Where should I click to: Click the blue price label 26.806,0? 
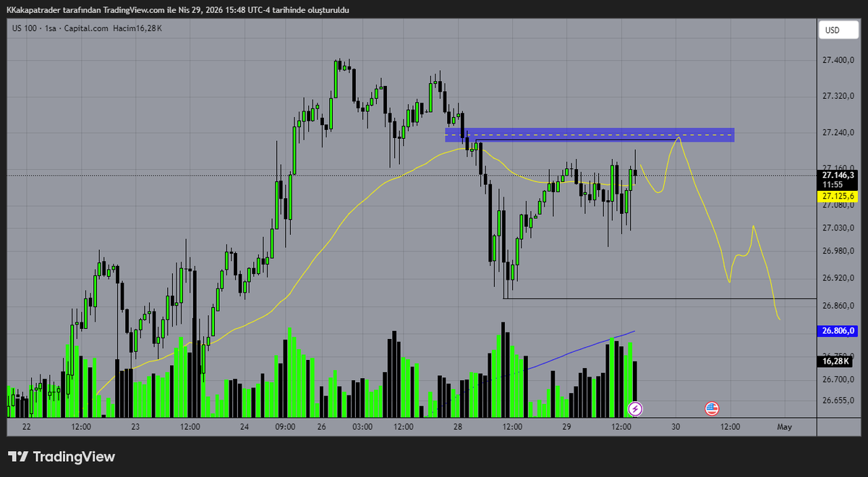click(x=838, y=331)
